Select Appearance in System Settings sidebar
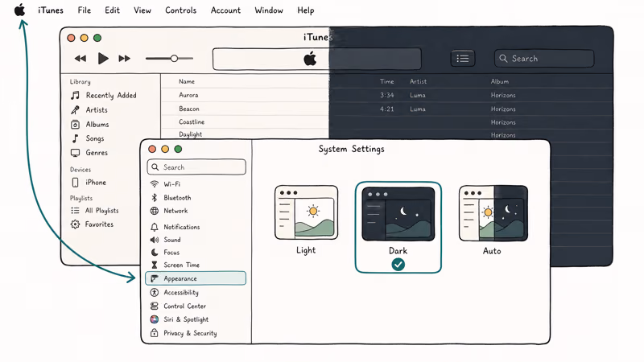 click(196, 278)
